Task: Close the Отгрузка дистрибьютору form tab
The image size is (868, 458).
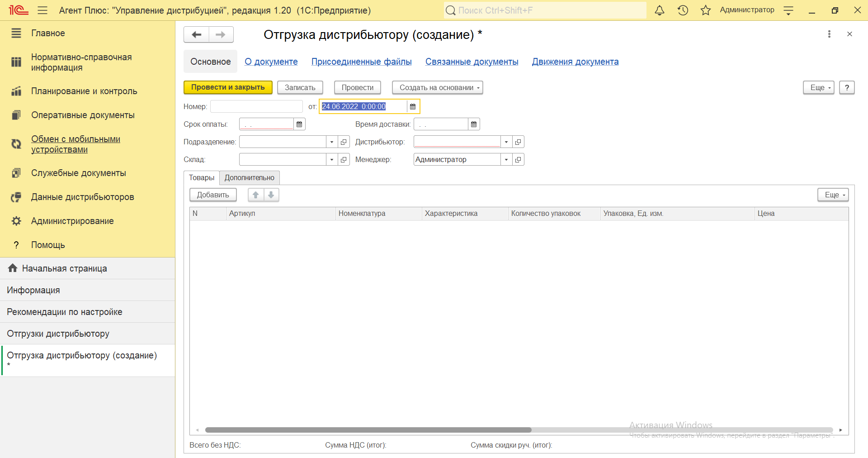Action: 849,34
